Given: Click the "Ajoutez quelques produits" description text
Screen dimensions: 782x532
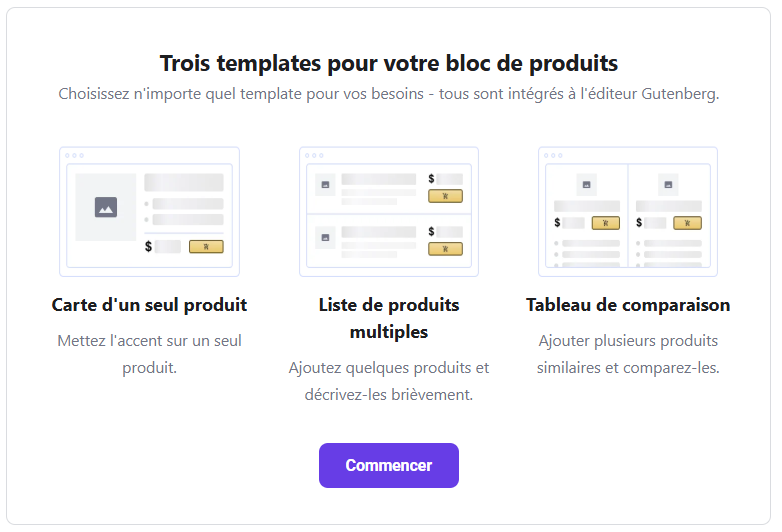Looking at the screenshot, I should tap(388, 381).
